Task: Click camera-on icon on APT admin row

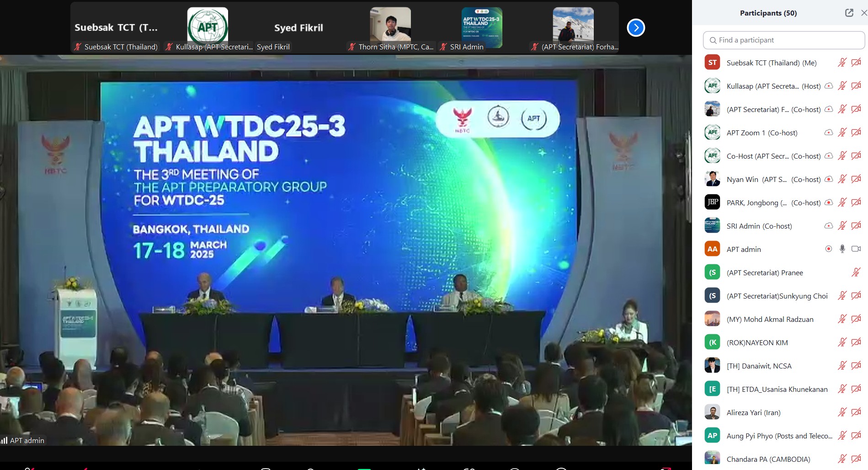Action: click(856, 249)
